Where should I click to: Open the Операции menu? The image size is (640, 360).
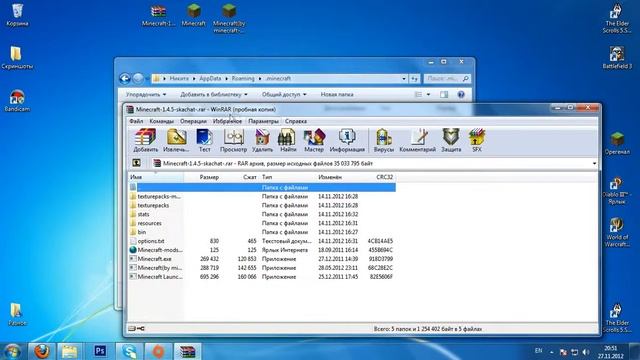[193, 121]
